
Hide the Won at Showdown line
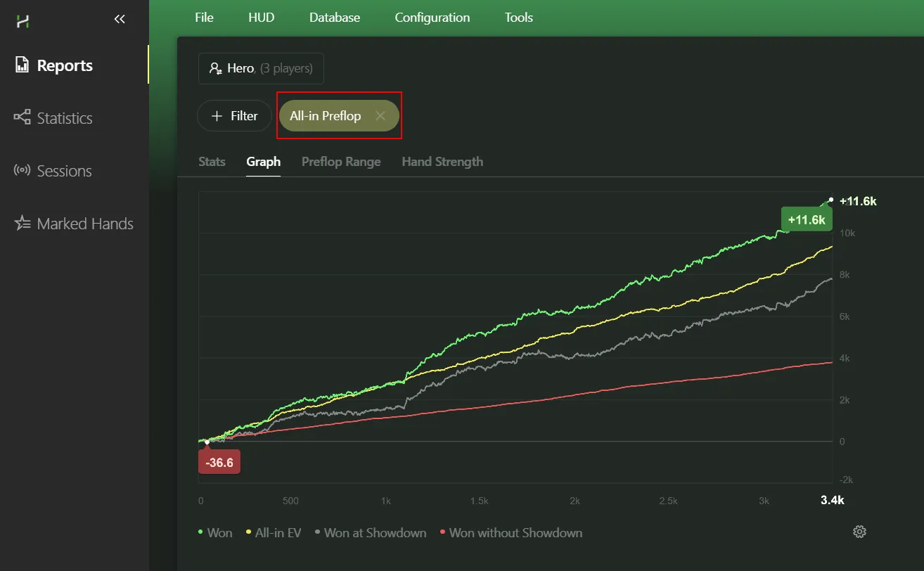[x=371, y=533]
